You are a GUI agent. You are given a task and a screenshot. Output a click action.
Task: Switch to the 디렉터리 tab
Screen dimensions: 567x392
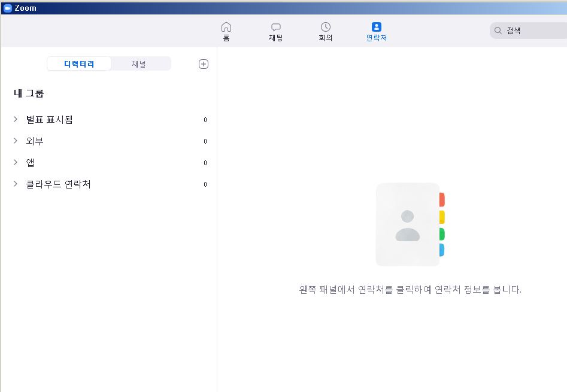point(79,64)
